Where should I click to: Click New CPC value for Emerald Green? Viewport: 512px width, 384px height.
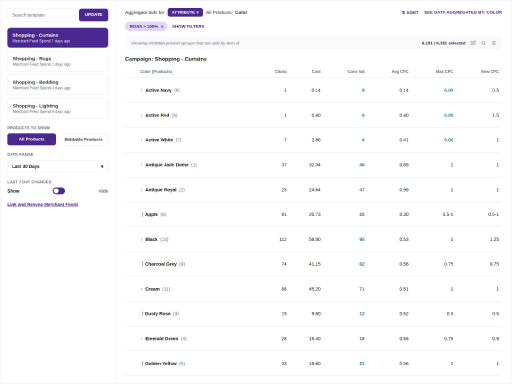point(496,339)
